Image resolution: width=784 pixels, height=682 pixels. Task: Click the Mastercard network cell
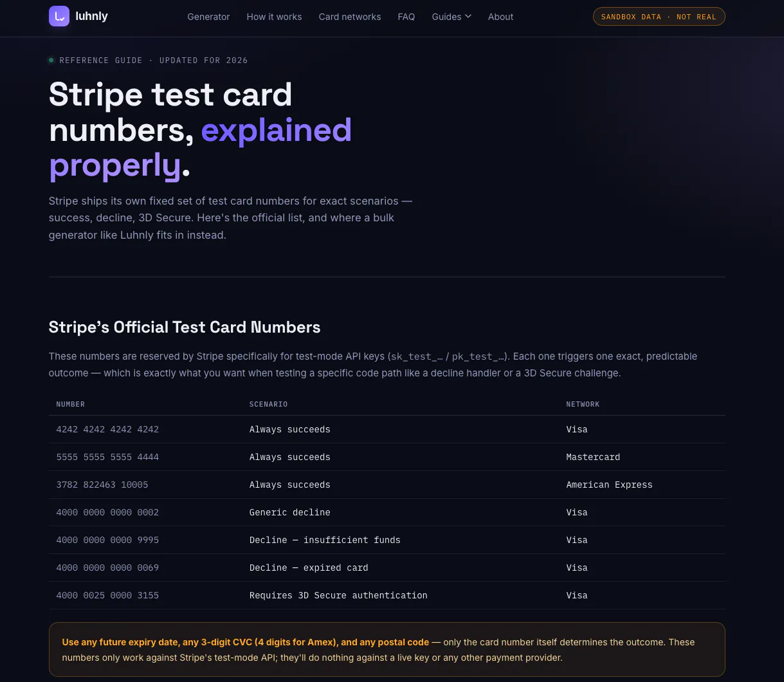[593, 457]
